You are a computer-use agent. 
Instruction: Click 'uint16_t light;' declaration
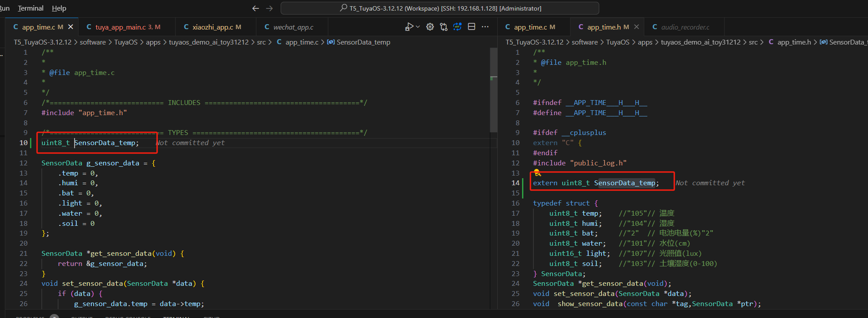(x=579, y=254)
